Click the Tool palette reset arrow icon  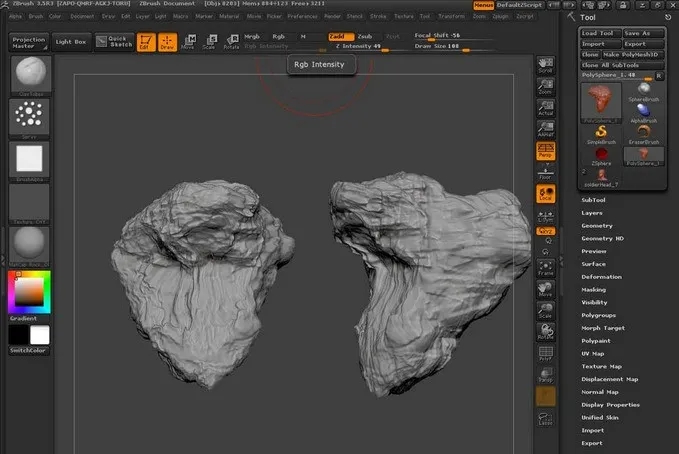point(668,17)
